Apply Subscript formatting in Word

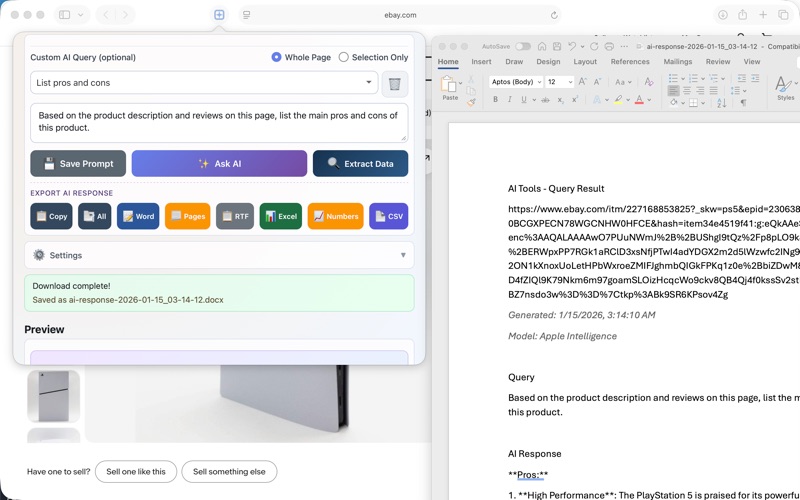[x=560, y=100]
